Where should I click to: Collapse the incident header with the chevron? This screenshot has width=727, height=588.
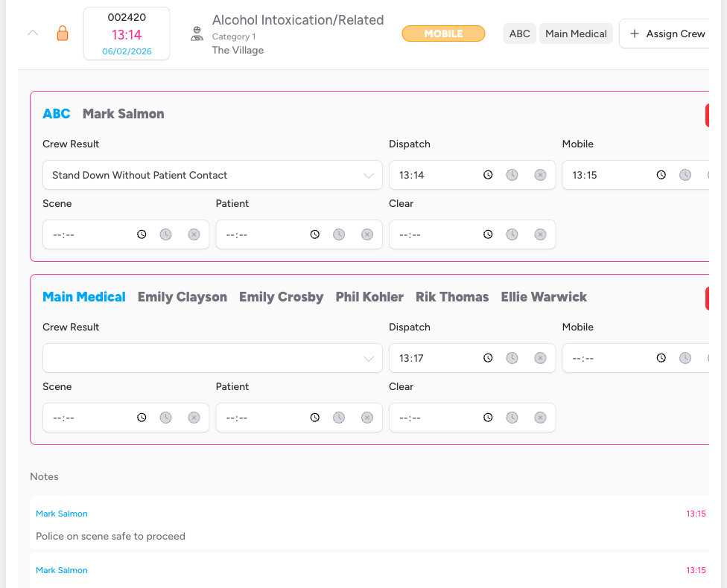coord(31,33)
